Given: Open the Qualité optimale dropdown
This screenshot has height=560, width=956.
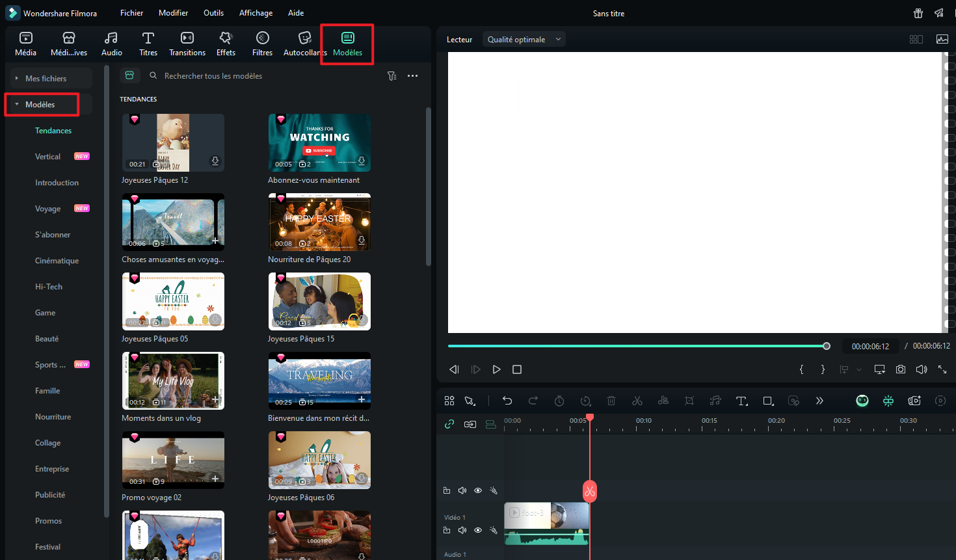Looking at the screenshot, I should click(524, 40).
